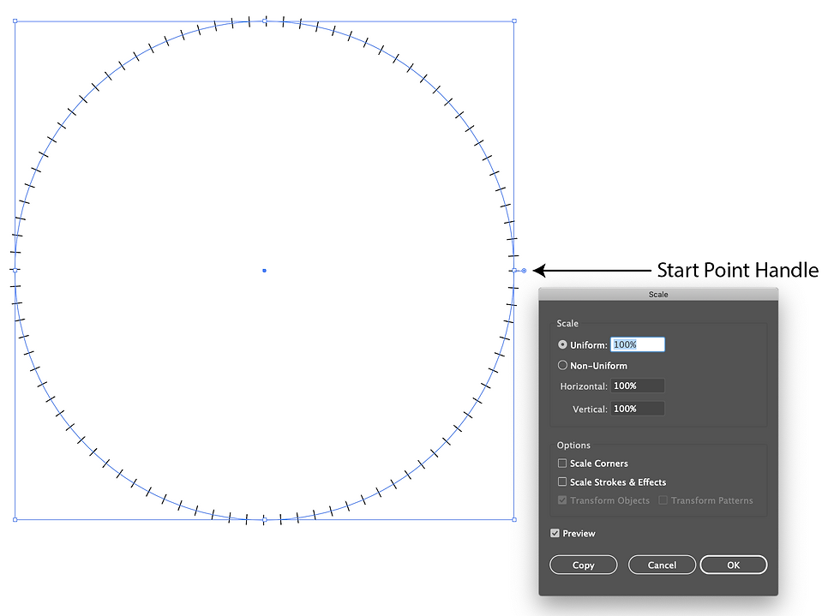This screenshot has height=616, width=840.
Task: Click the top anchor point of circle
Action: click(265, 21)
